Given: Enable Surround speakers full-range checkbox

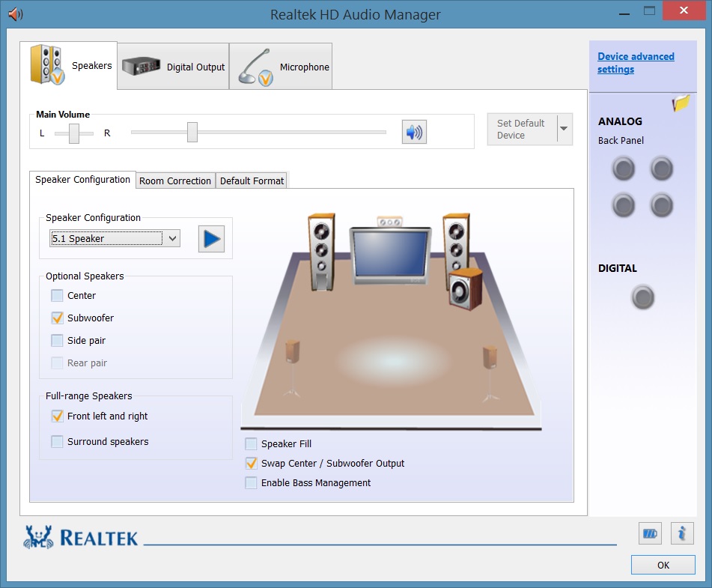Looking at the screenshot, I should click(57, 442).
